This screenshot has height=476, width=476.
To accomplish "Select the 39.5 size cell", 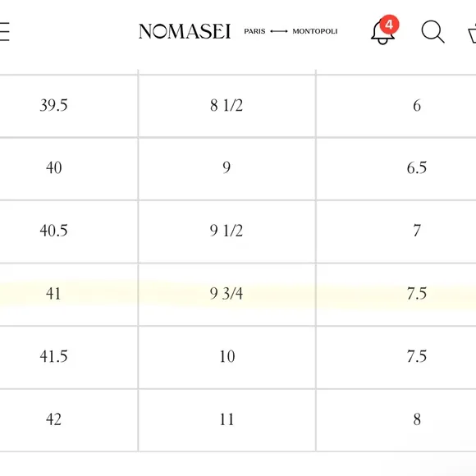I will pyautogui.click(x=69, y=106).
